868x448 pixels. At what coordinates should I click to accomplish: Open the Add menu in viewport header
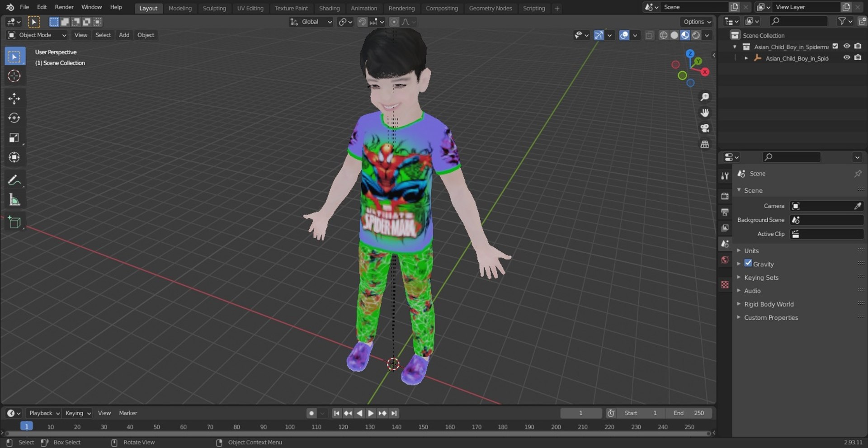(x=124, y=35)
